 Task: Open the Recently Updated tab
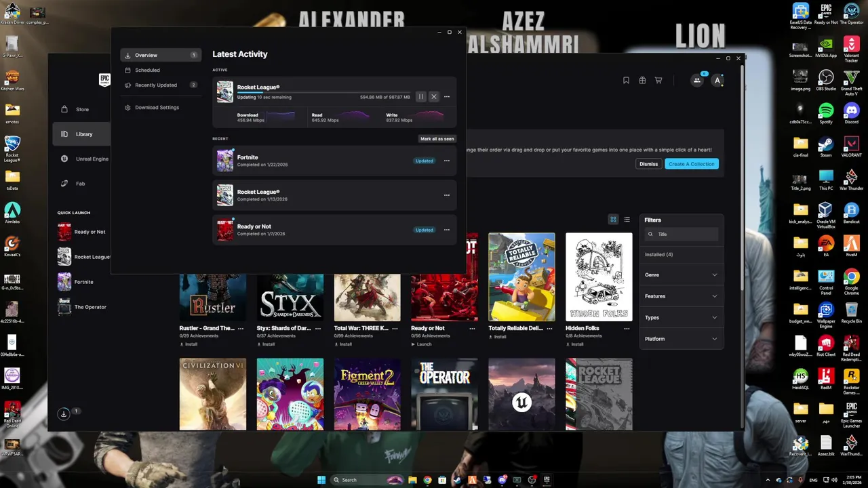[161, 85]
